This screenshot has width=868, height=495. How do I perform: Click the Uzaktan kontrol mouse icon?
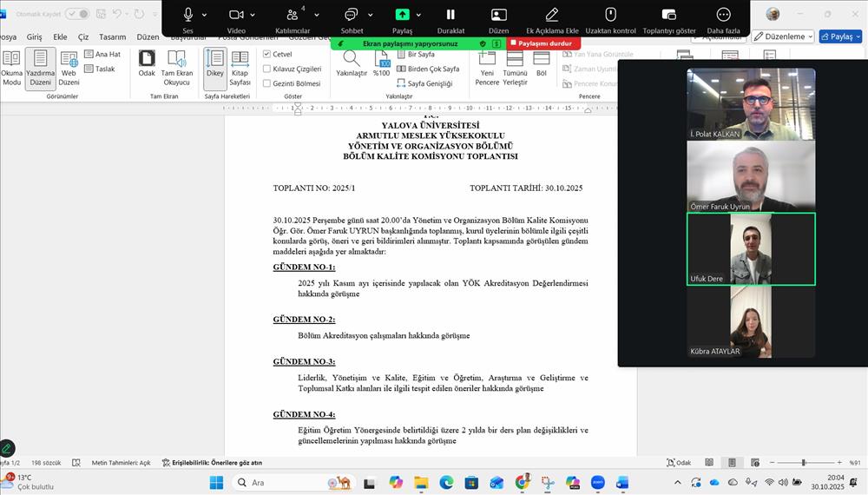click(x=610, y=15)
